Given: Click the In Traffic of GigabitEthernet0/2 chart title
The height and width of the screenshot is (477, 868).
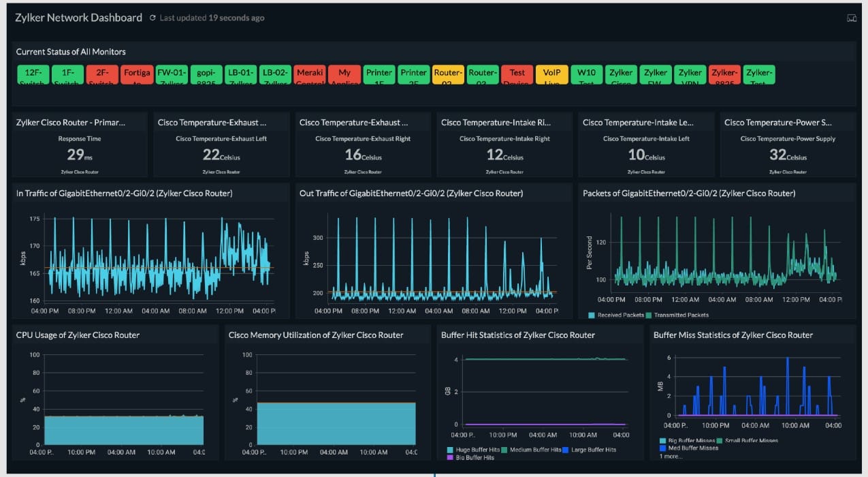Looking at the screenshot, I should click(125, 194).
